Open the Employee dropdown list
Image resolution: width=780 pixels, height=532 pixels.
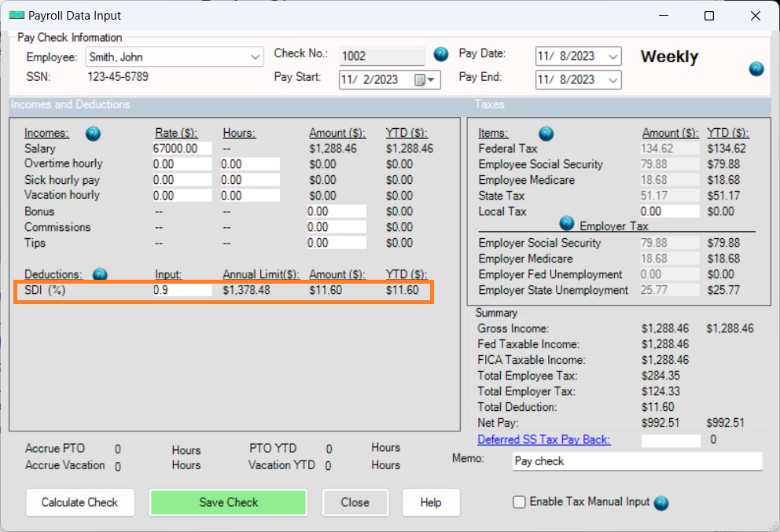[255, 57]
